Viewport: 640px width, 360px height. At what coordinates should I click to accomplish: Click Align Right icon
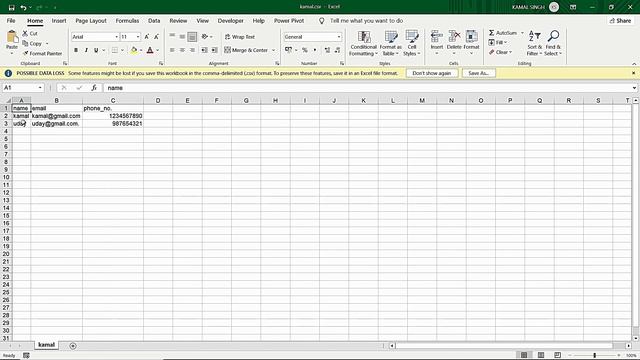[192, 50]
